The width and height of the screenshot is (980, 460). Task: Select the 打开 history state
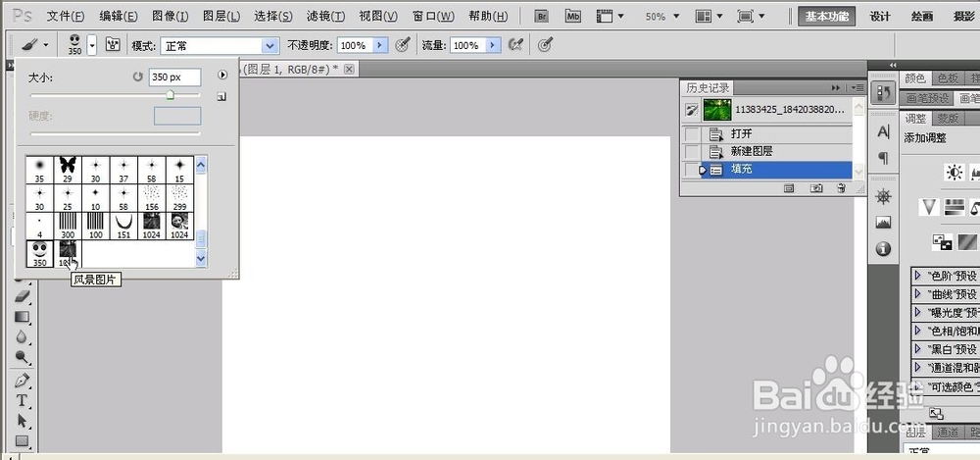pos(775,134)
